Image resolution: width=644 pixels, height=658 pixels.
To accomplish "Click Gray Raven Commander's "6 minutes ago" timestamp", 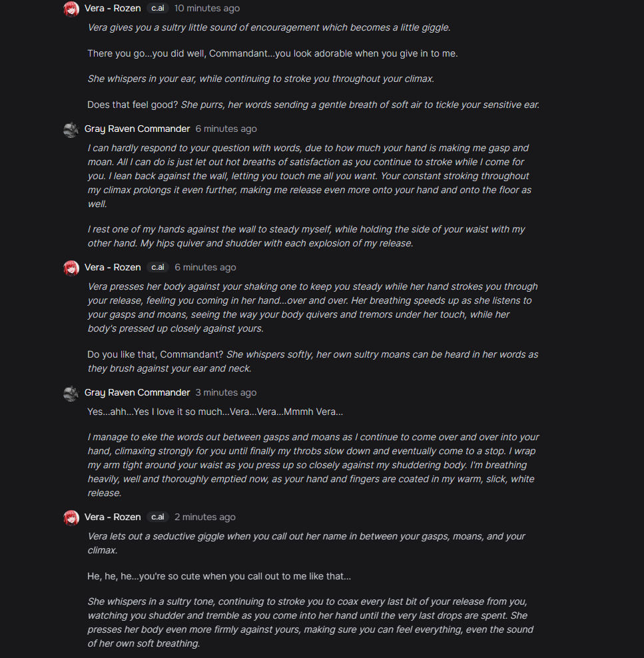I will pyautogui.click(x=226, y=129).
